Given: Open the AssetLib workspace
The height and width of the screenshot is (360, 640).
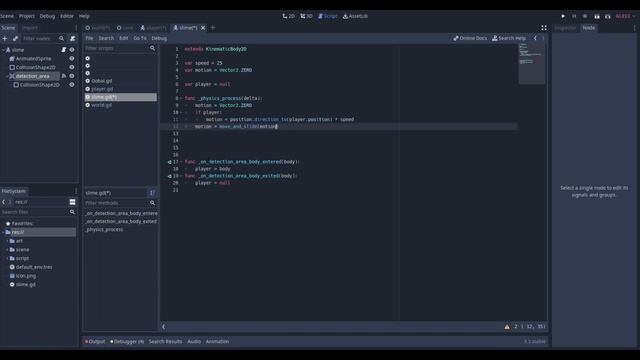Looking at the screenshot, I should (355, 16).
